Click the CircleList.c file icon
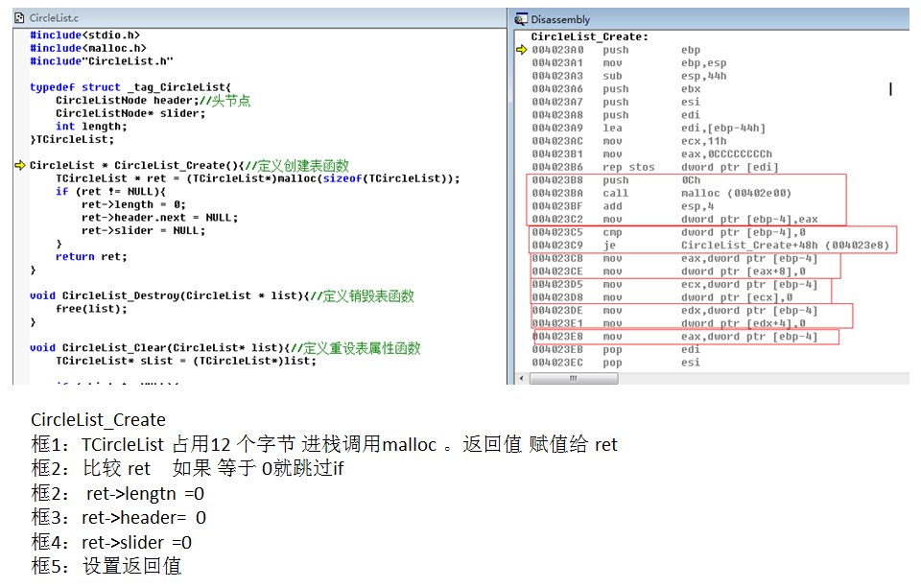921x588 pixels. [x=19, y=18]
